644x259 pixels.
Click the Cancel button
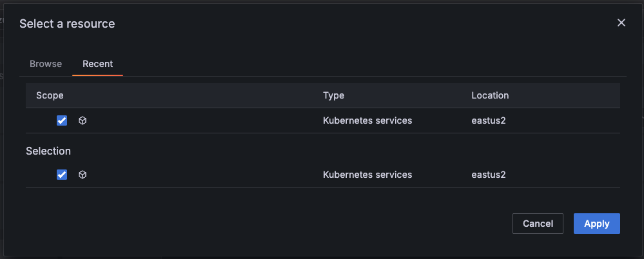point(538,224)
